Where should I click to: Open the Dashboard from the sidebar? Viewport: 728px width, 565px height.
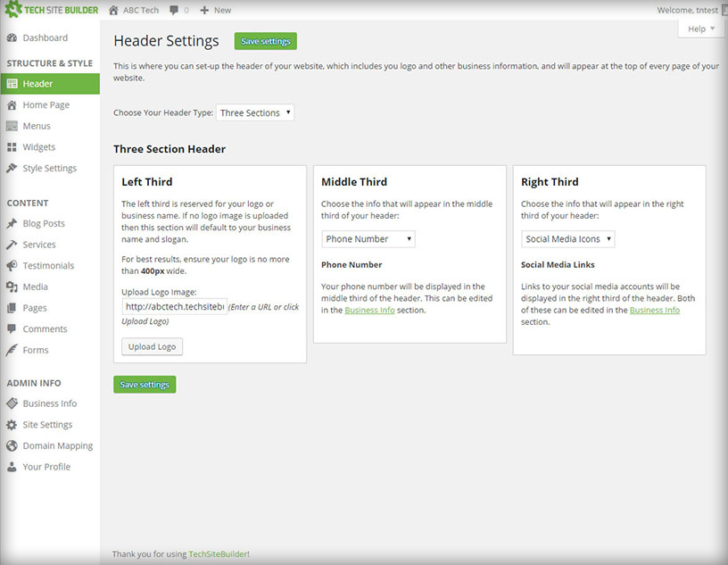point(43,37)
